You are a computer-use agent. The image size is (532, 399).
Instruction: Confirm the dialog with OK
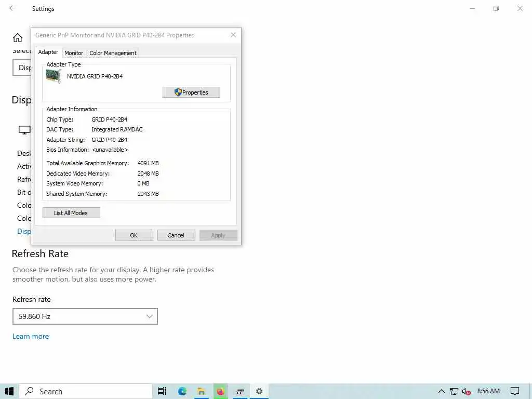[x=134, y=235]
